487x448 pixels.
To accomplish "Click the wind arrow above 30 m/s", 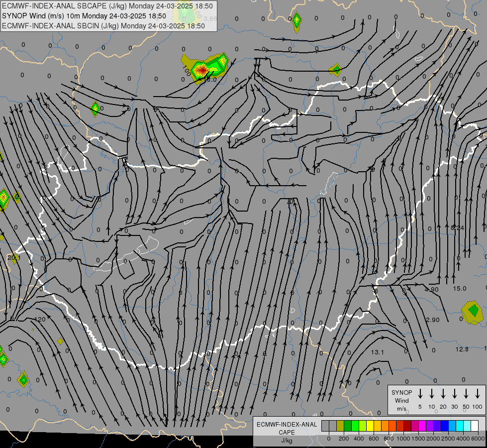I will tap(454, 394).
